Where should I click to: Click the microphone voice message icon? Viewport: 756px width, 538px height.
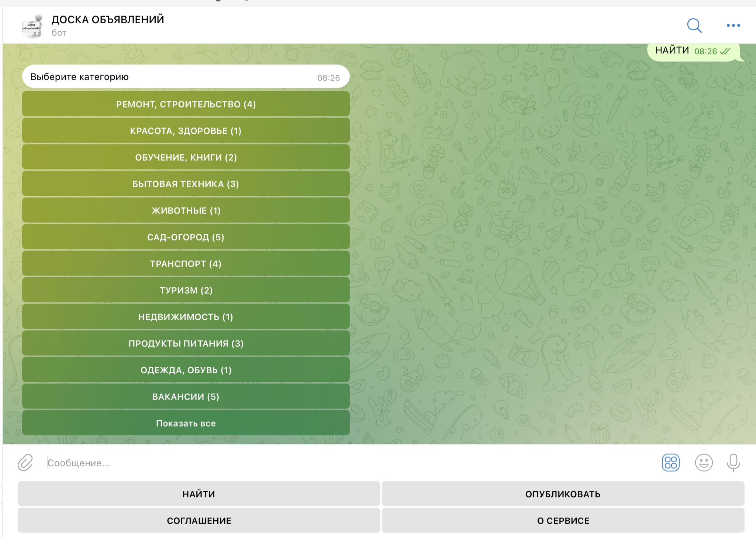[733, 462]
